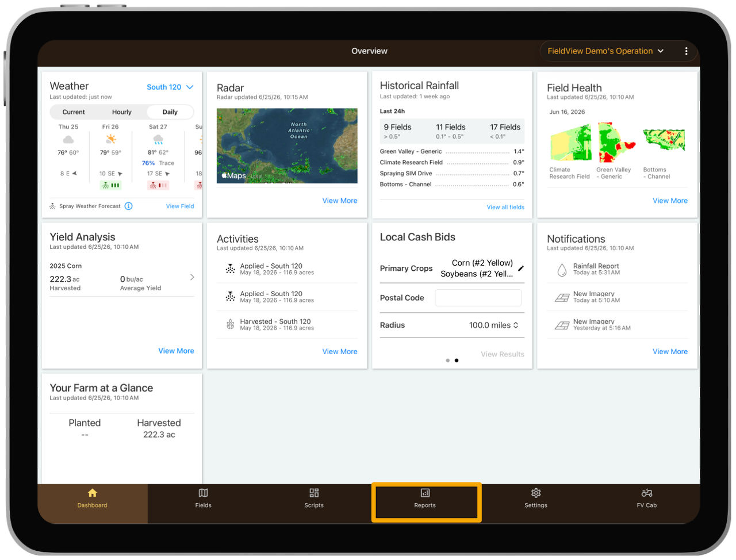Click the 11 Fields rainfall summary
736x560 pixels.
pos(451,131)
